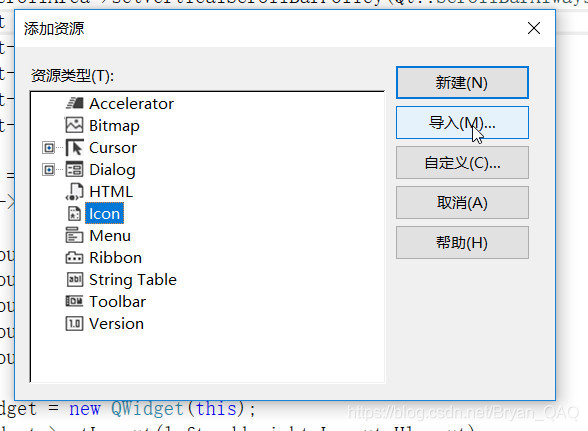Image resolution: width=588 pixels, height=431 pixels.
Task: Click the Accelerator resource type icon
Action: pos(75,103)
